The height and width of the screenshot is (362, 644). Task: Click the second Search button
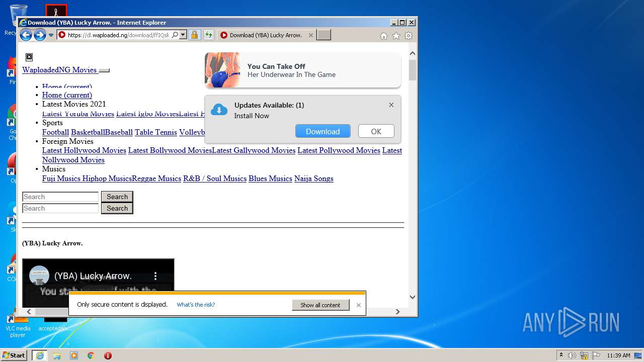117,208
